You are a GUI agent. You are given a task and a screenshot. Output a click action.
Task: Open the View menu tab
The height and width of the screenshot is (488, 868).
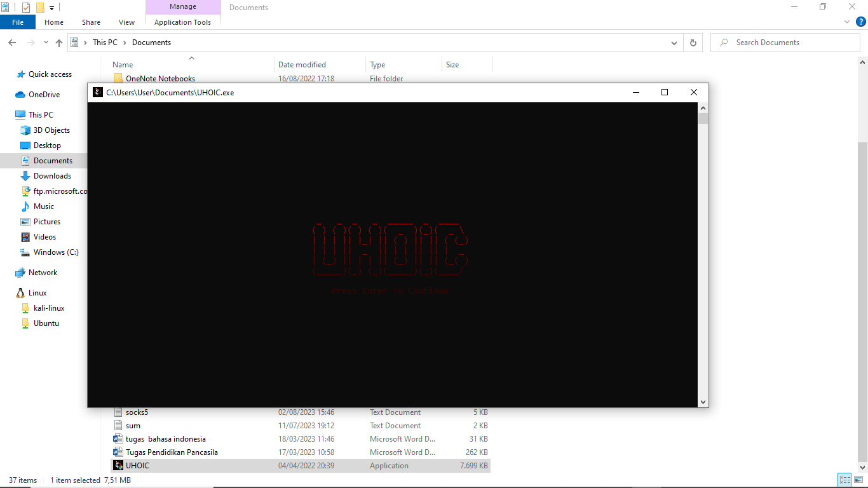(x=126, y=22)
